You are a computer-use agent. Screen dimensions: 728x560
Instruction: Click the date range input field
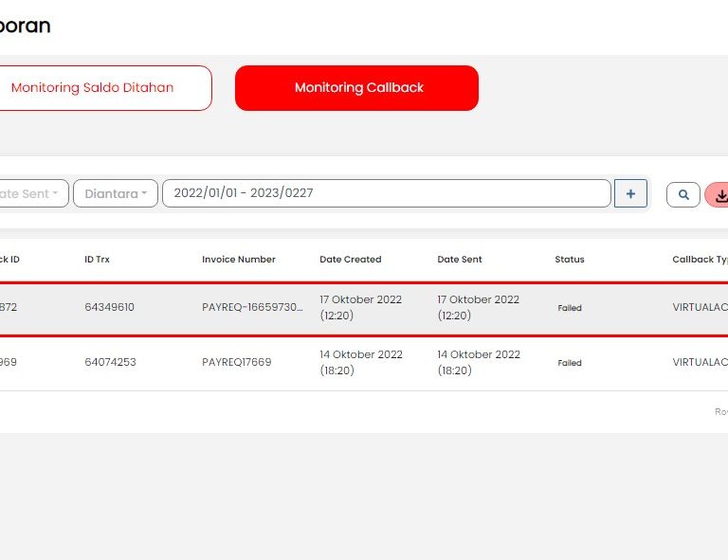click(x=386, y=193)
